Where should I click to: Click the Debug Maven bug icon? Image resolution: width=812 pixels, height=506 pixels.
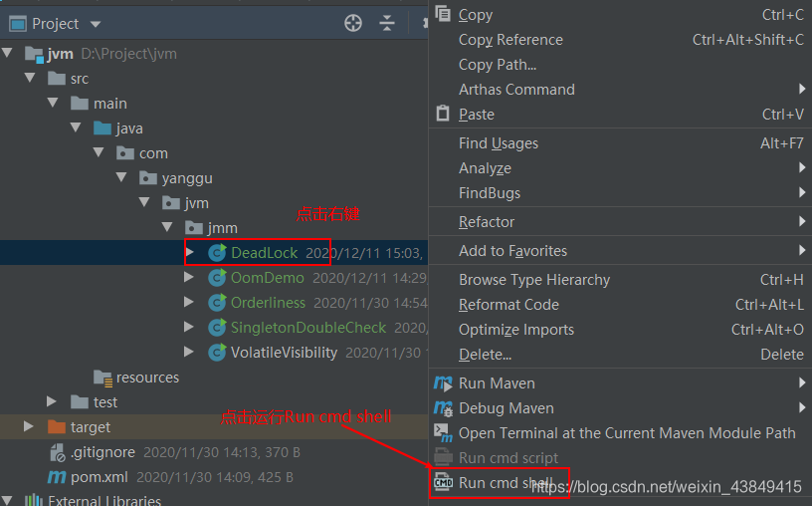(x=443, y=408)
